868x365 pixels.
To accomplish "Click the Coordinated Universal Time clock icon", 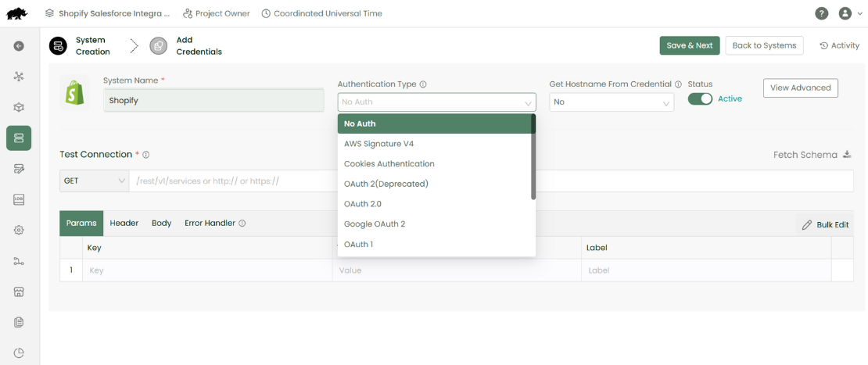I will pyautogui.click(x=266, y=13).
